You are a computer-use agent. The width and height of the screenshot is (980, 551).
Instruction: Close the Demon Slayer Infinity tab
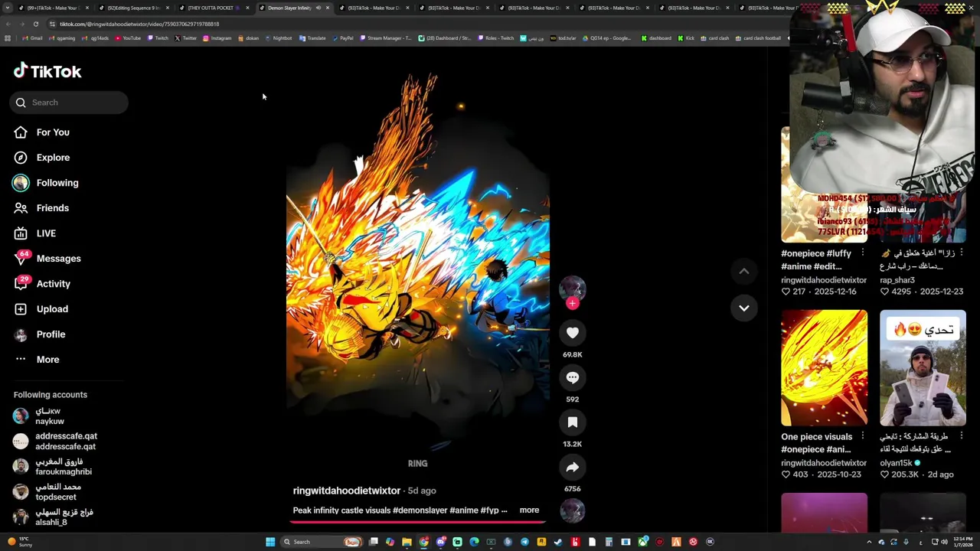pos(328,8)
